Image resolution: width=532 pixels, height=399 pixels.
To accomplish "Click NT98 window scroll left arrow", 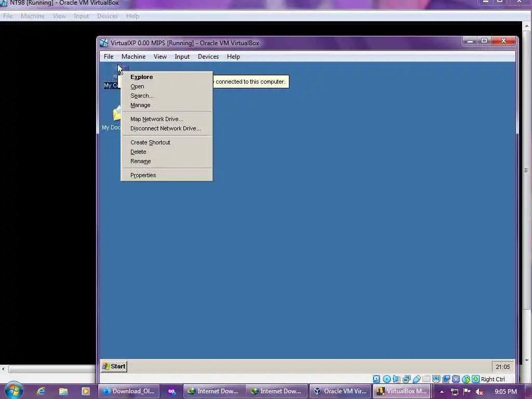I will coord(3,369).
